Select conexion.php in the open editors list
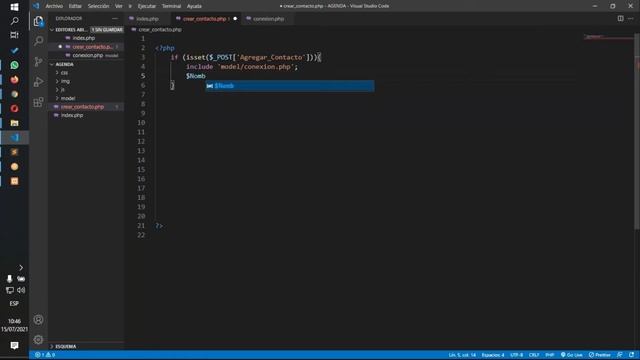 pos(87,56)
